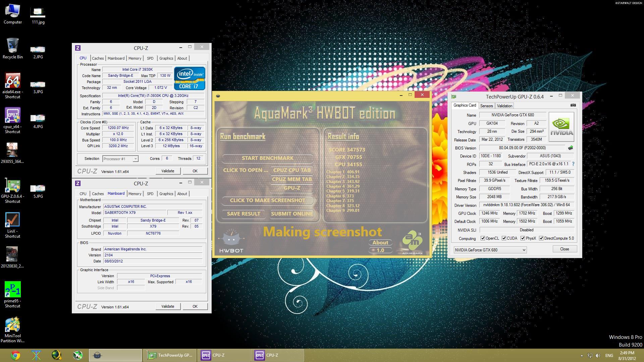This screenshot has height=362, width=644.
Task: Click the GPU-Z button in AquaMark
Action: click(x=292, y=188)
